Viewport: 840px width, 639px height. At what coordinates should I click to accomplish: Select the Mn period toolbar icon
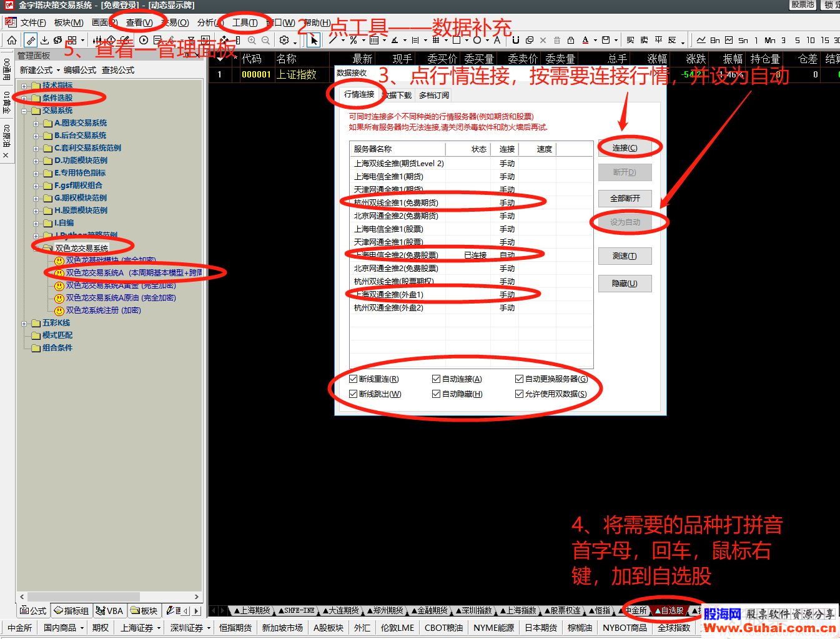769,40
